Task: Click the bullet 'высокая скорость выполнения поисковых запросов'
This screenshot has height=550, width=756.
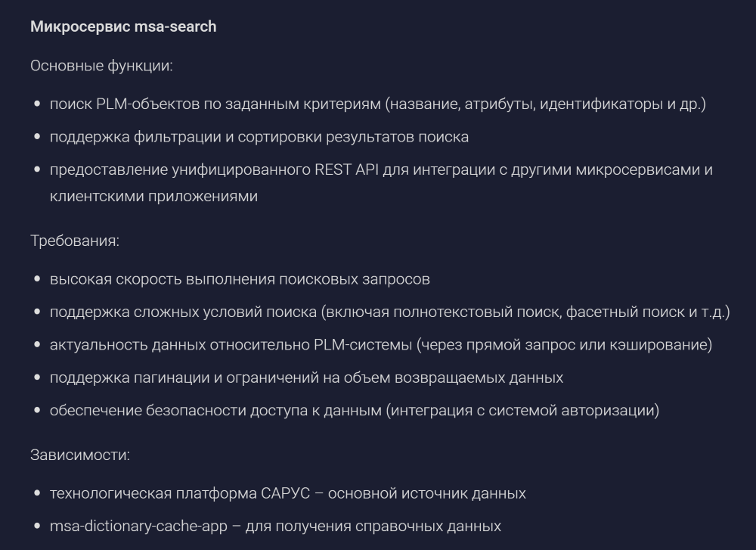Action: pos(240,279)
